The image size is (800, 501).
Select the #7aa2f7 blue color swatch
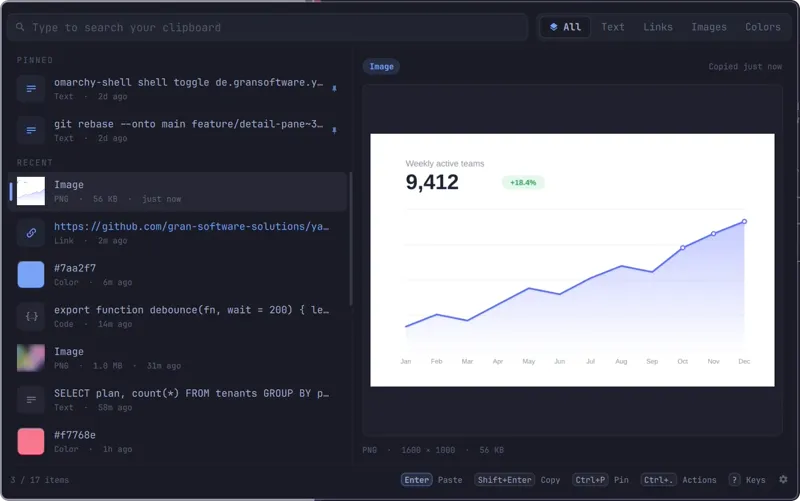(31, 274)
